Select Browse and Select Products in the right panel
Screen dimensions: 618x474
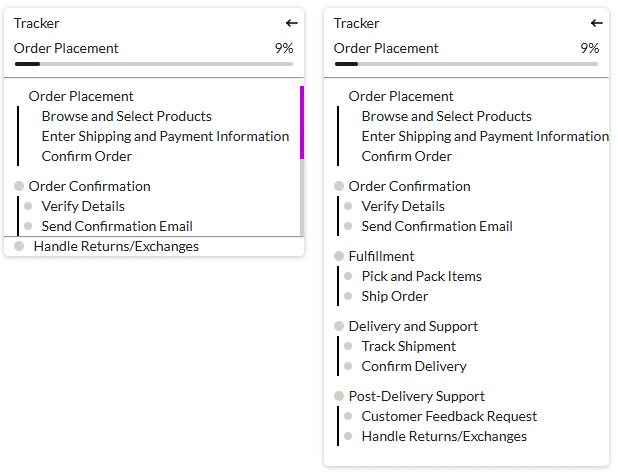point(446,117)
